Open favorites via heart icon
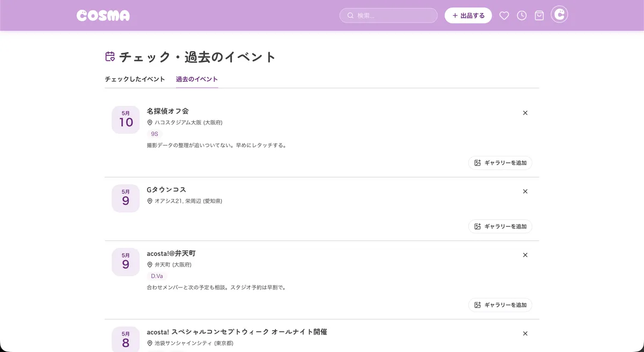The width and height of the screenshot is (644, 352). [504, 16]
